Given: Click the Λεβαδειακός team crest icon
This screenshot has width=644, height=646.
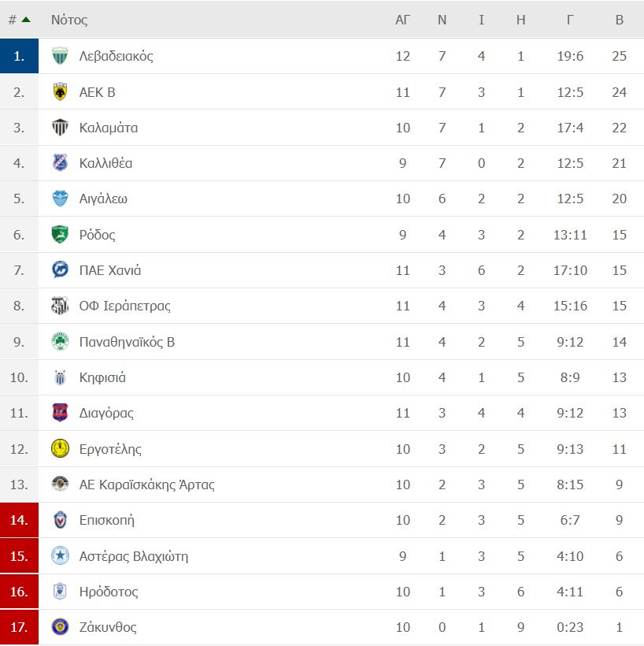Looking at the screenshot, I should [x=60, y=56].
